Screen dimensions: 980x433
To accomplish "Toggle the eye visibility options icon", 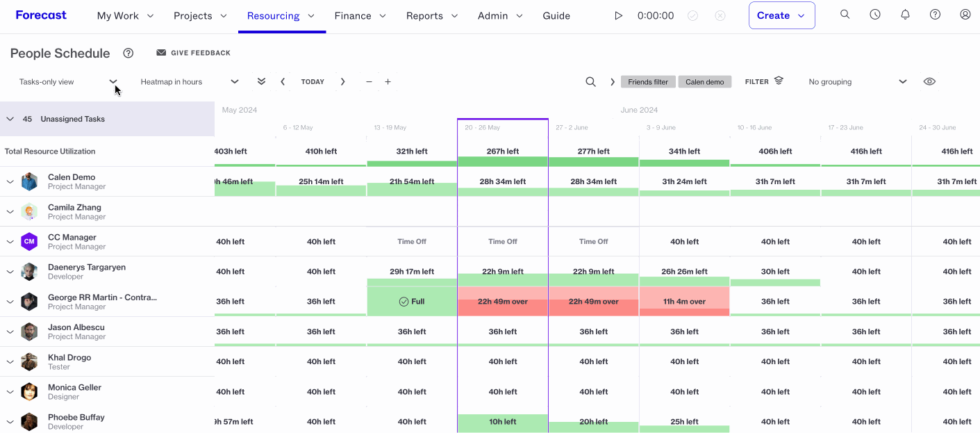I will pos(929,81).
